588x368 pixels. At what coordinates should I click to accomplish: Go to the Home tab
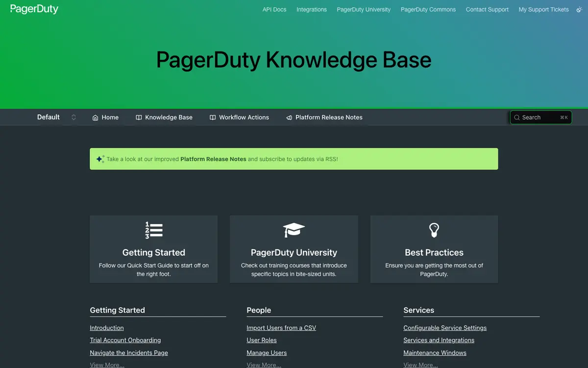pyautogui.click(x=105, y=117)
